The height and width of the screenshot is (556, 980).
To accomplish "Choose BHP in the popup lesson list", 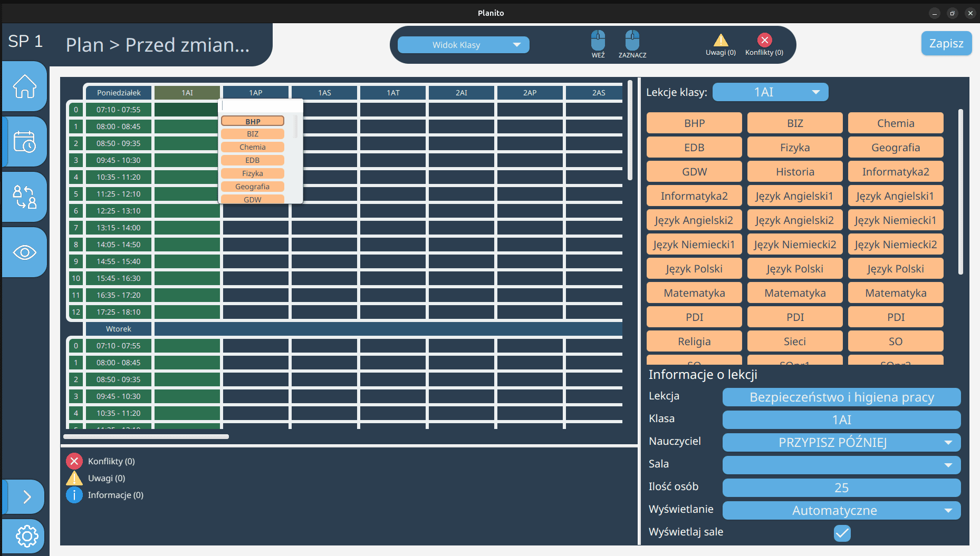I will [x=253, y=121].
